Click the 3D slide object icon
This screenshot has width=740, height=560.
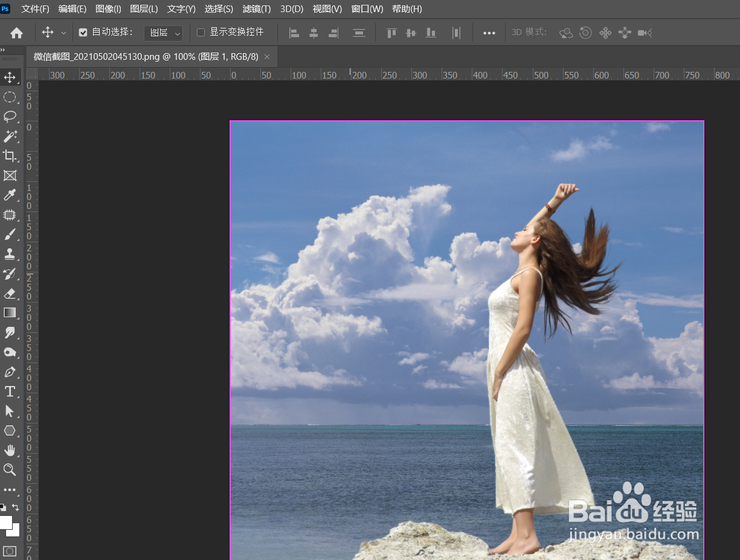click(625, 33)
